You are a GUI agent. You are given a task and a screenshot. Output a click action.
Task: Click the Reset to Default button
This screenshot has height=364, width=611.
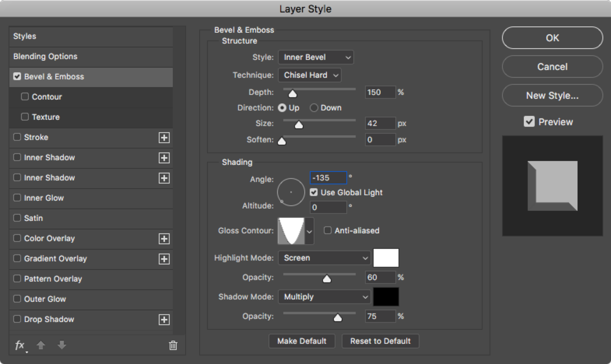pos(380,341)
